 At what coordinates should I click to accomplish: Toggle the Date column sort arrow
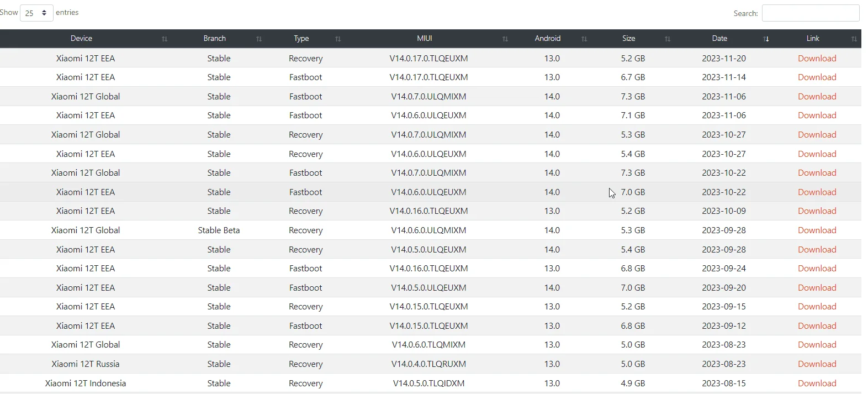point(766,39)
